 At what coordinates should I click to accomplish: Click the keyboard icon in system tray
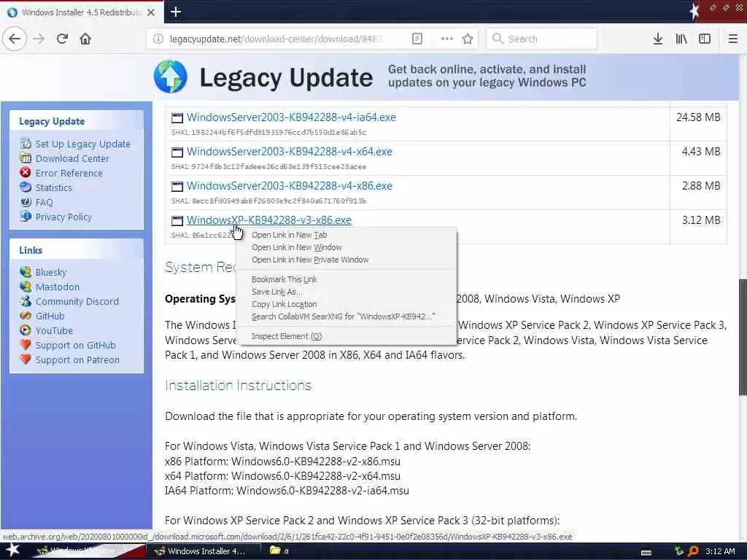(x=646, y=552)
